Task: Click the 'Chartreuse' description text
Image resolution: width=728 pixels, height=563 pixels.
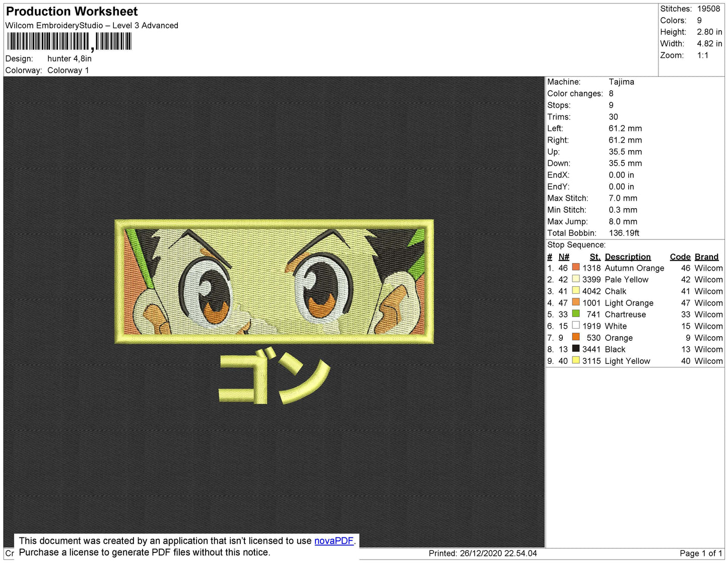Action: 625,315
